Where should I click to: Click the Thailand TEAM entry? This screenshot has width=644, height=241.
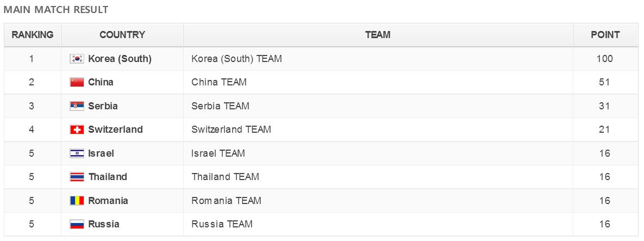tap(225, 177)
